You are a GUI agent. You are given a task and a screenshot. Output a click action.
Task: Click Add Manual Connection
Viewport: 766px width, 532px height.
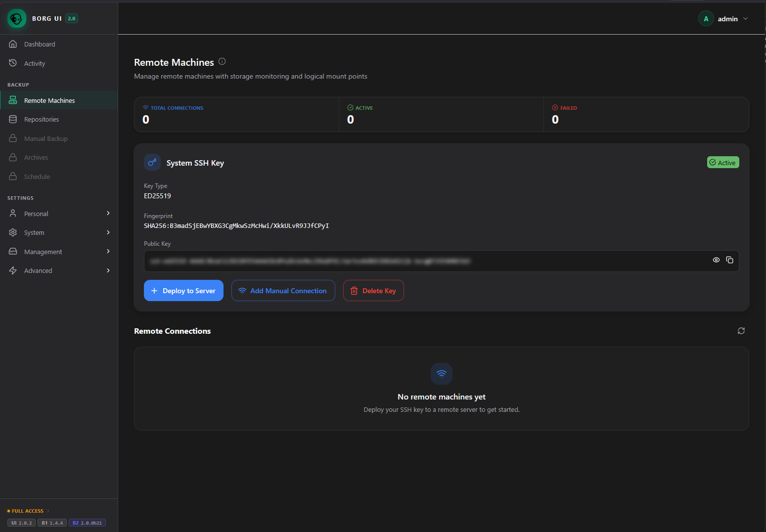(283, 291)
